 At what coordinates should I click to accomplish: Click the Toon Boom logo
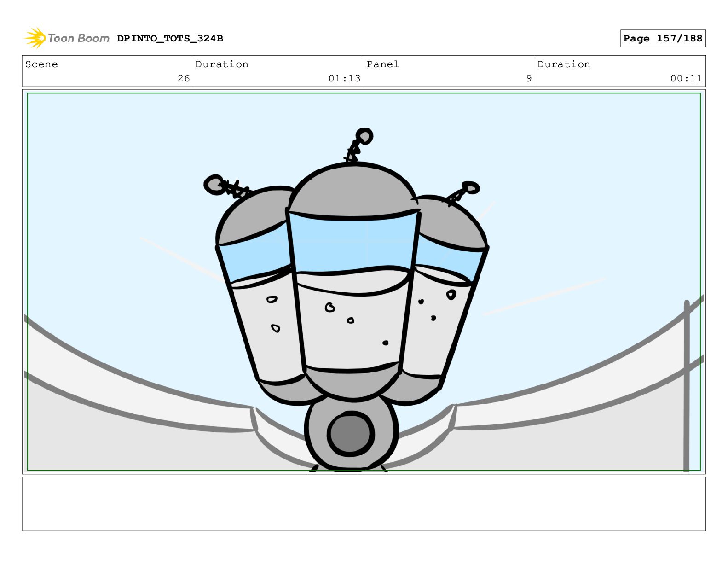67,38
